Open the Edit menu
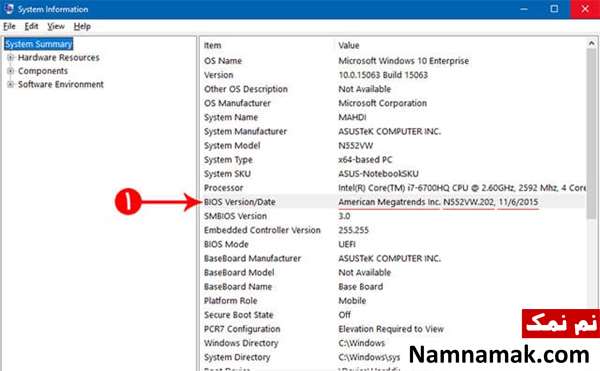600x371 pixels. [31, 26]
